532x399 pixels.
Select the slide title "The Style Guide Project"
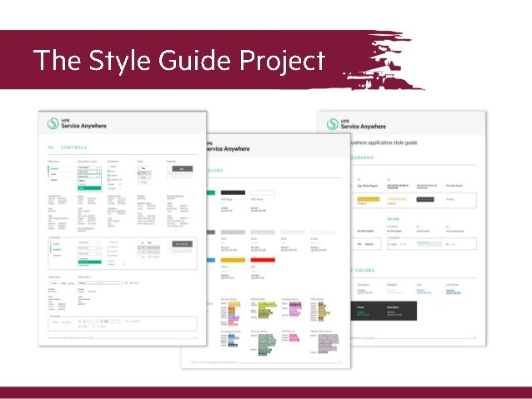[179, 60]
